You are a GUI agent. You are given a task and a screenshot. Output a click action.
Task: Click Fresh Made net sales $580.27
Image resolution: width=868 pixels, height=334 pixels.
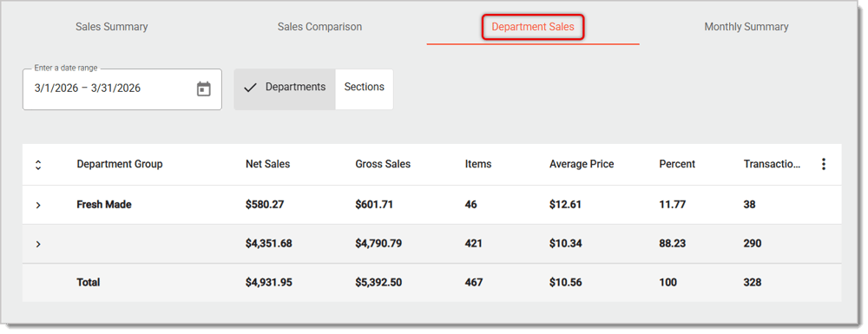(x=265, y=205)
